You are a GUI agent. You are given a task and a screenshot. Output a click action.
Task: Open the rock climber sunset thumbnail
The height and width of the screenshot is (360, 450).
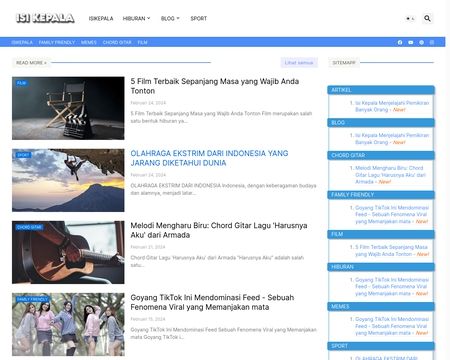68,180
